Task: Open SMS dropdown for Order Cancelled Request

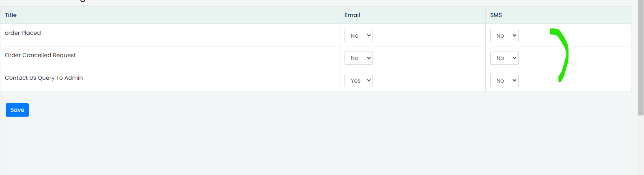Action: [x=504, y=58]
